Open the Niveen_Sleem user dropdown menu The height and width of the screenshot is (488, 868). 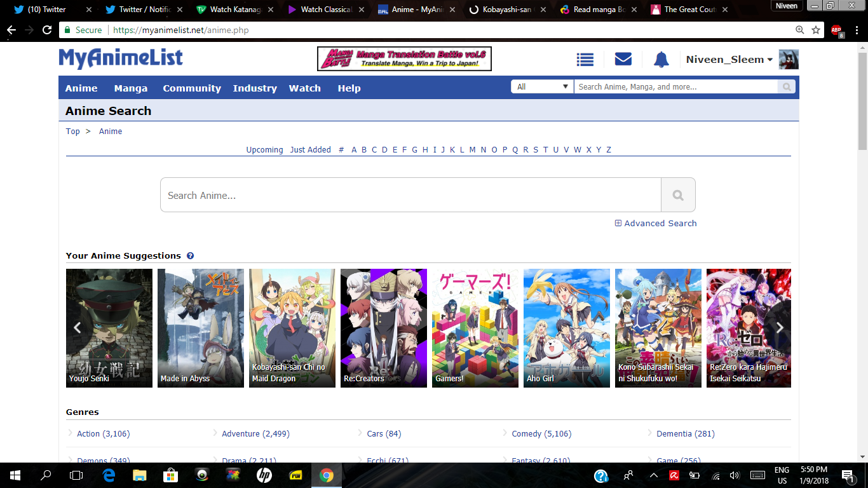[729, 60]
